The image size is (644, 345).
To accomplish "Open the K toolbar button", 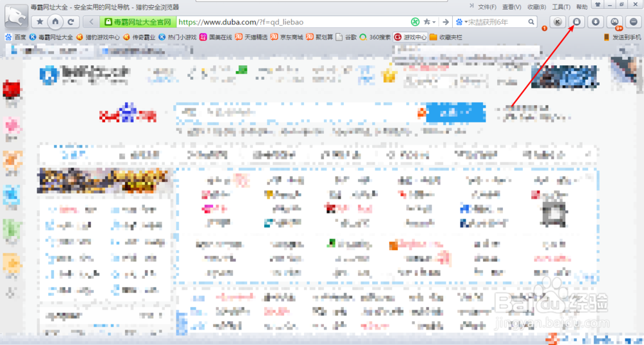I will click(557, 22).
